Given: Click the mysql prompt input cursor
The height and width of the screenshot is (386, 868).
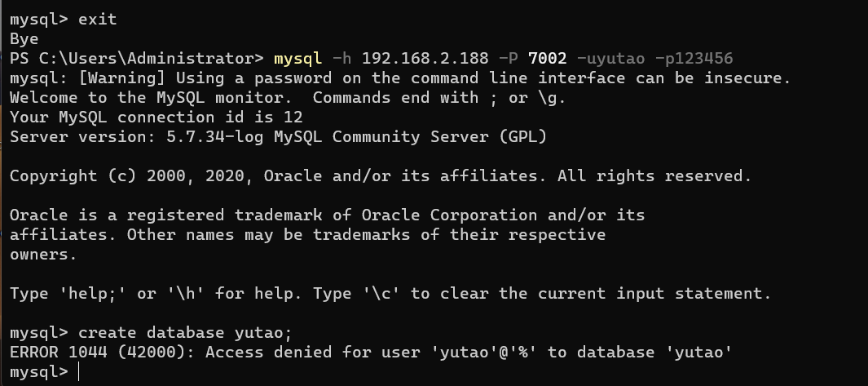Looking at the screenshot, I should pyautogui.click(x=79, y=372).
